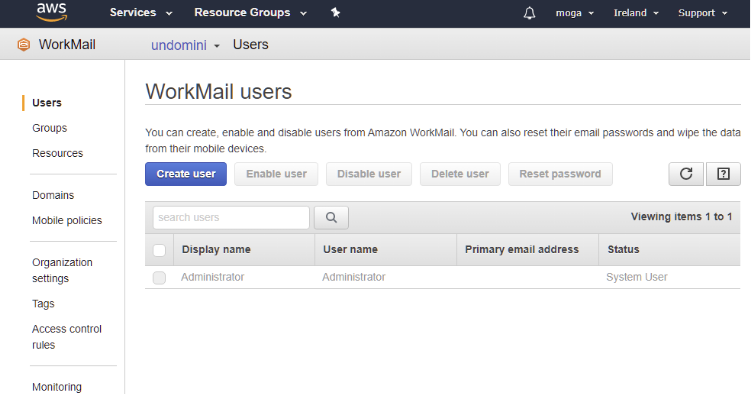This screenshot has width=752, height=394.
Task: Click the Viewing items 1 to 1 text
Action: point(682,217)
